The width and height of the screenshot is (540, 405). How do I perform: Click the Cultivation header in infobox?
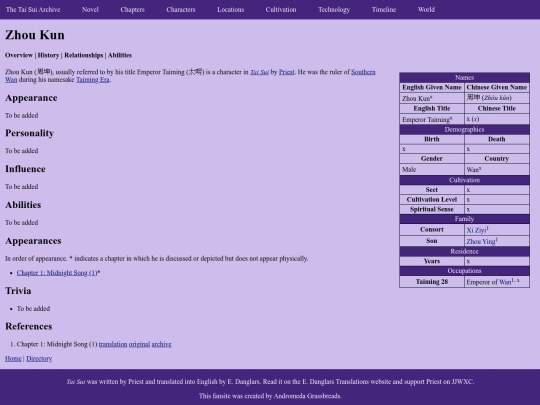tap(465, 180)
